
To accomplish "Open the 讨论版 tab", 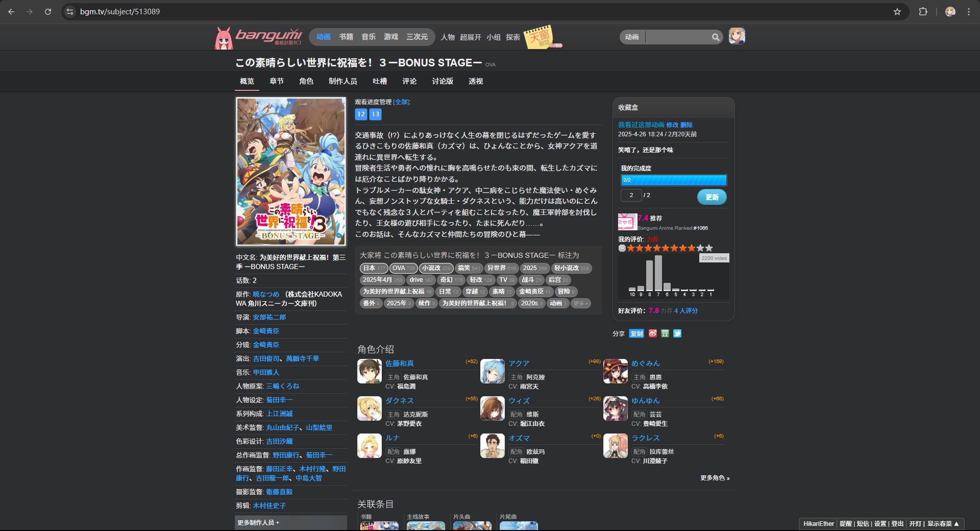I will click(x=443, y=81).
